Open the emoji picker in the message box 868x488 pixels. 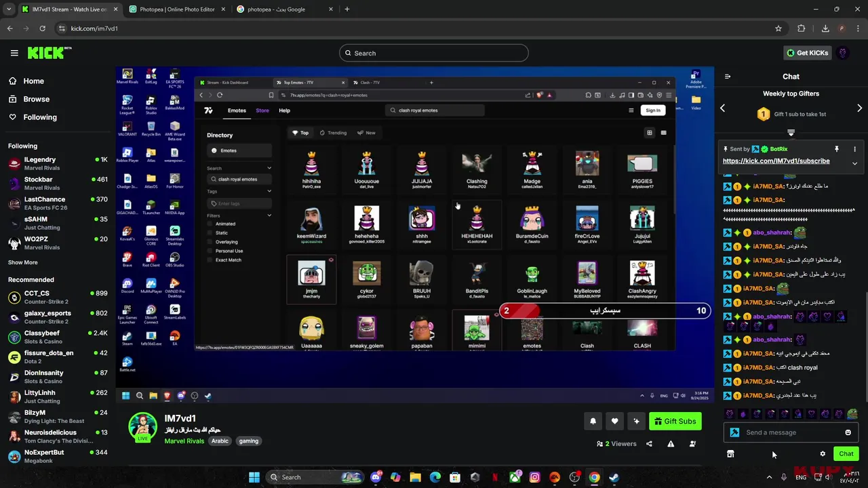(848, 432)
